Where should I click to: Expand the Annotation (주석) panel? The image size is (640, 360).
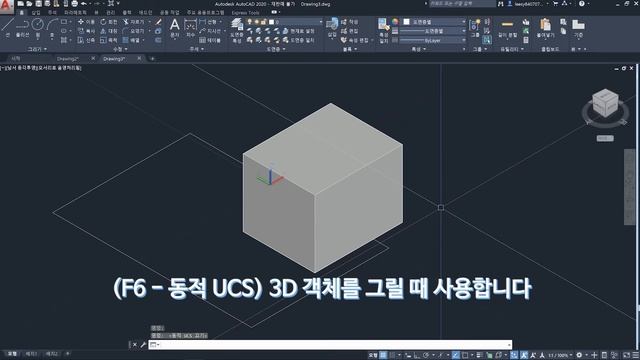point(196,49)
